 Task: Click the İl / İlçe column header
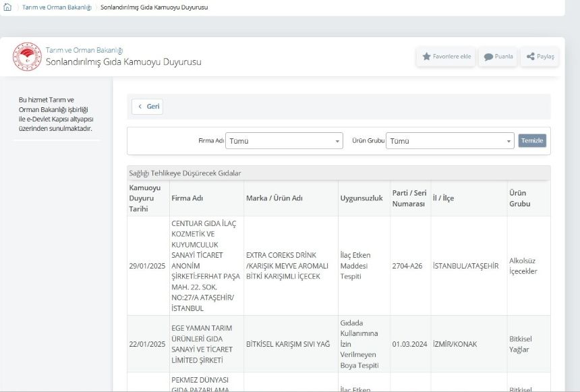coord(469,198)
